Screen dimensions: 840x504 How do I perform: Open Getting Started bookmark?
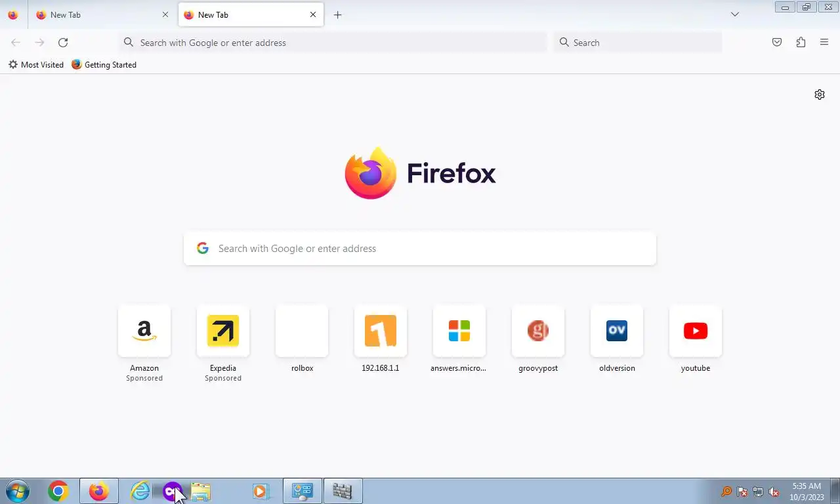[x=104, y=65]
